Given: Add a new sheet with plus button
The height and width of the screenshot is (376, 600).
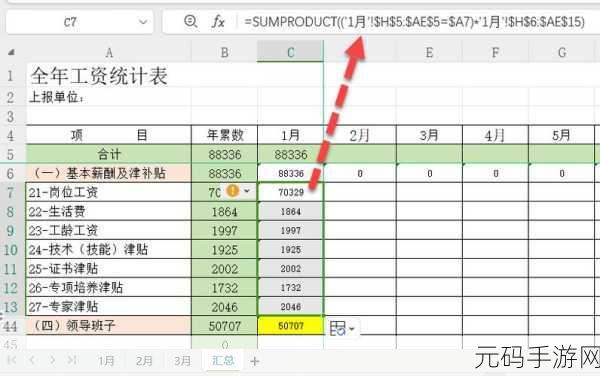Looking at the screenshot, I should tap(255, 361).
